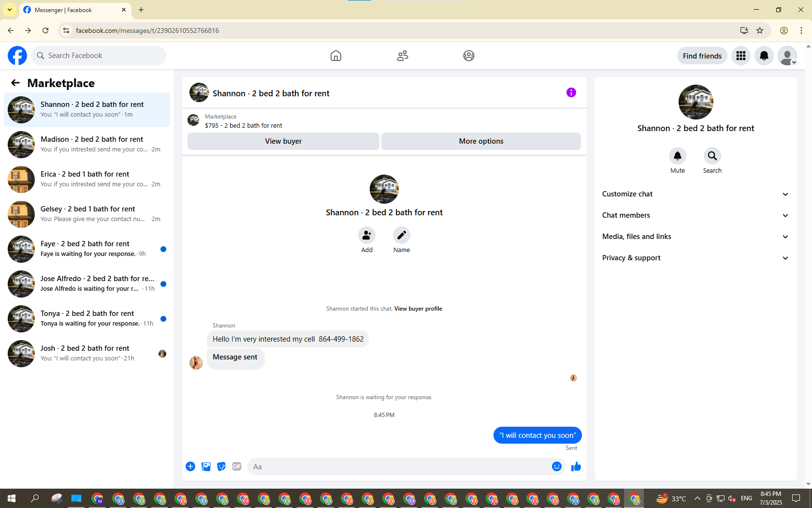Open the Home feed icon
Viewport: 812px width, 508px height.
[336, 56]
